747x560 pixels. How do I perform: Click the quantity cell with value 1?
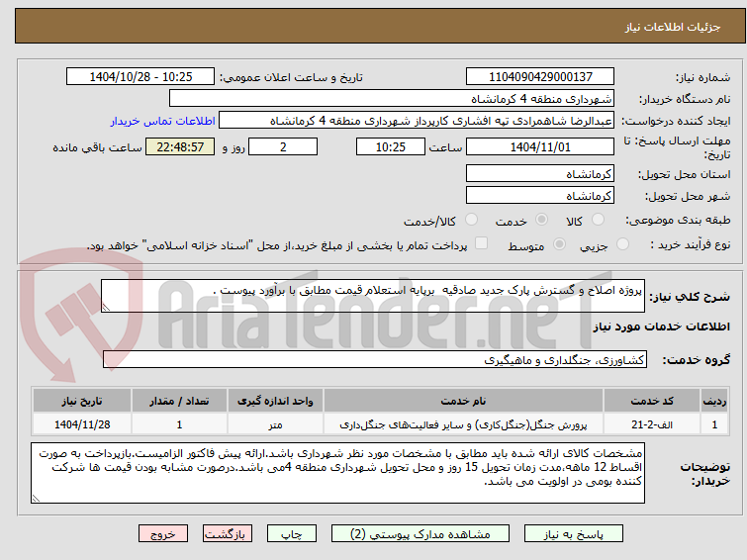(179, 424)
